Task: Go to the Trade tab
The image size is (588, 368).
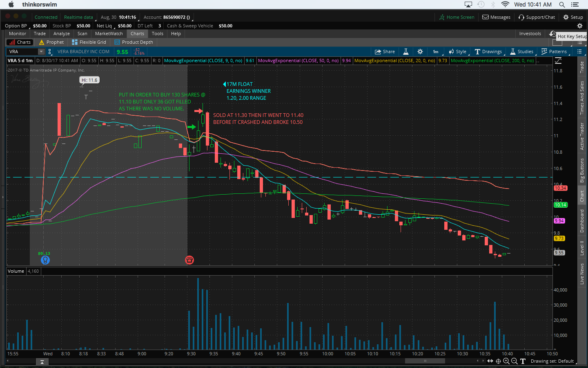Action: coord(40,34)
